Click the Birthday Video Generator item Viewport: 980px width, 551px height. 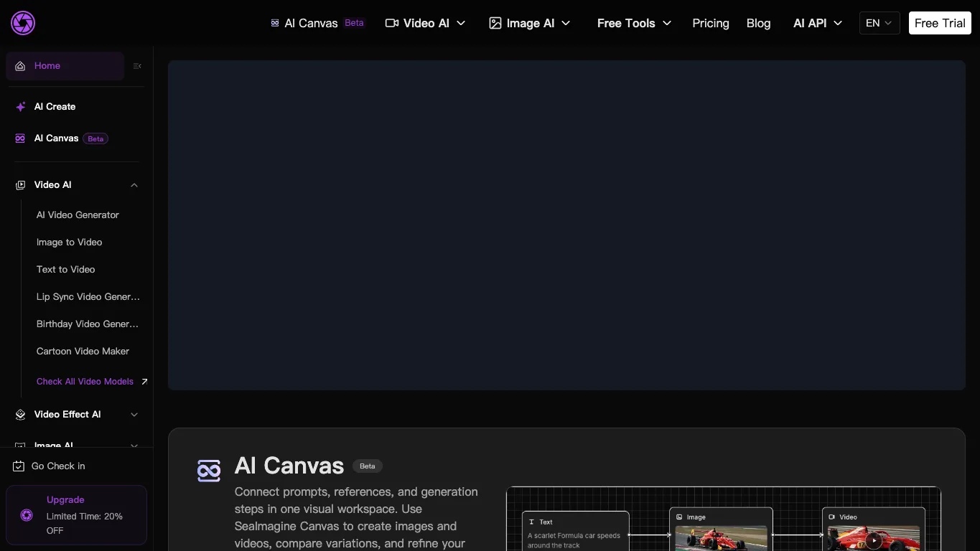(x=88, y=324)
